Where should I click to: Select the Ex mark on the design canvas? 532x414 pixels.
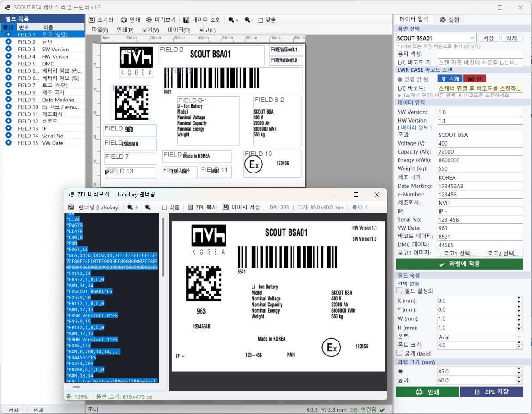(x=253, y=164)
